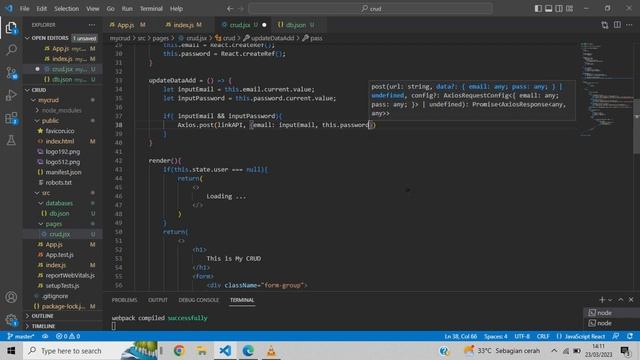640x360 pixels.
Task: Click the Windows Start button
Action: click(11, 351)
